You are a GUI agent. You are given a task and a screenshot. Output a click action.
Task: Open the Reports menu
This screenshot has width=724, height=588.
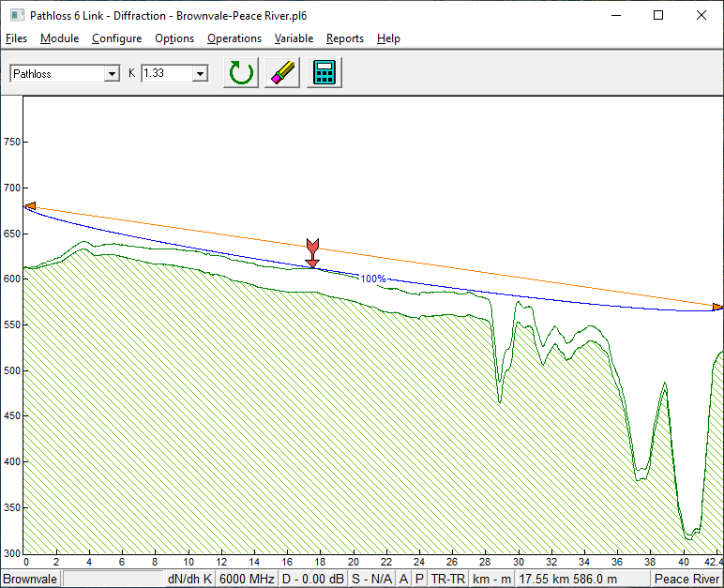[x=344, y=38]
